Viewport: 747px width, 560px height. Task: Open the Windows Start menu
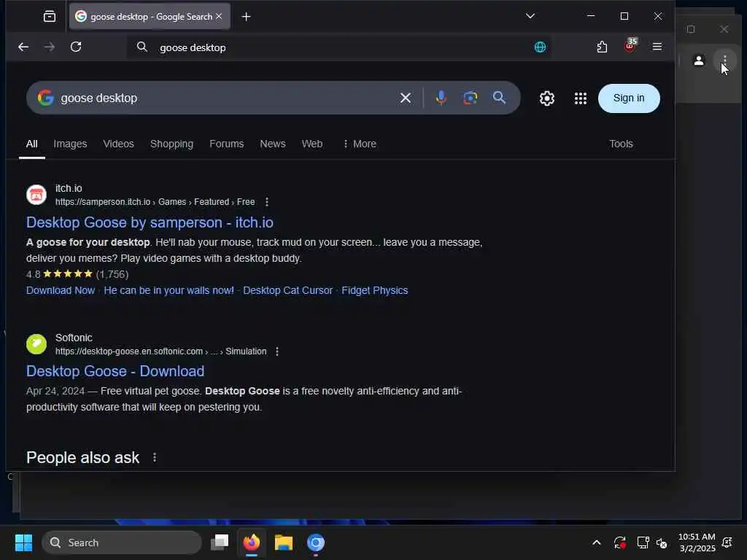pos(23,542)
